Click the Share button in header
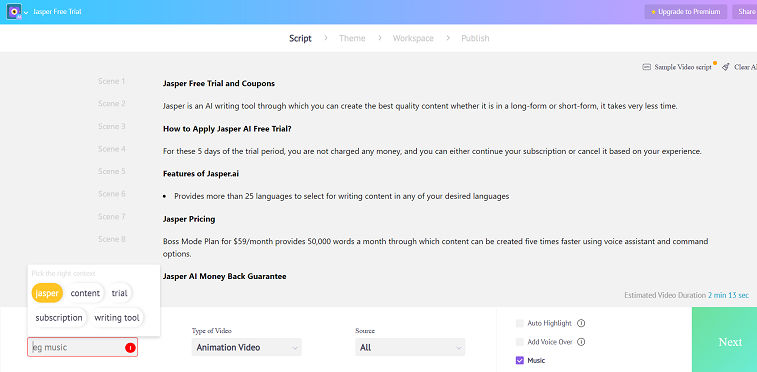This screenshot has height=372, width=757. point(746,12)
